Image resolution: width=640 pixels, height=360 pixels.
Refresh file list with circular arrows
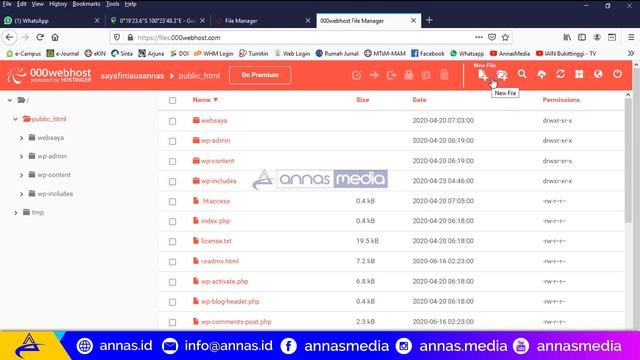(x=560, y=74)
